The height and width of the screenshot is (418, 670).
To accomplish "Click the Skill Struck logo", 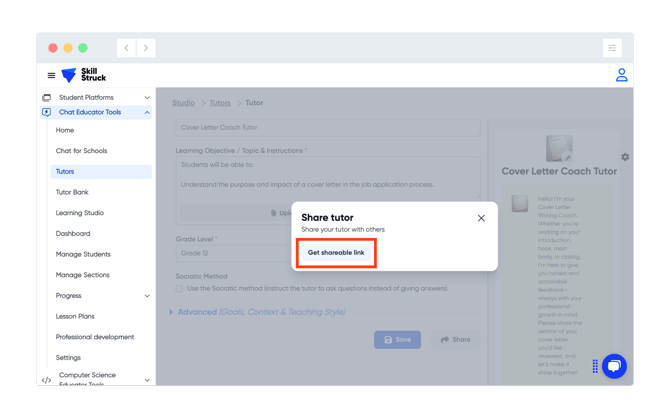I will coord(83,75).
